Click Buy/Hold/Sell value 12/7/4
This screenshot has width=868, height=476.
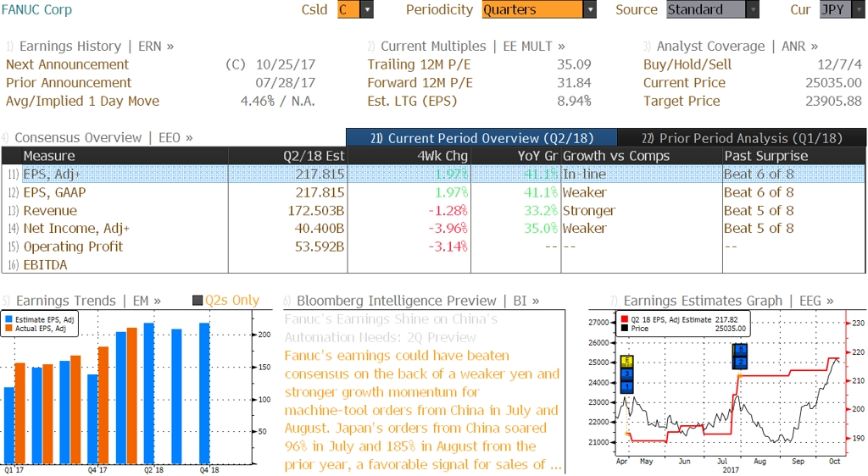click(x=840, y=64)
